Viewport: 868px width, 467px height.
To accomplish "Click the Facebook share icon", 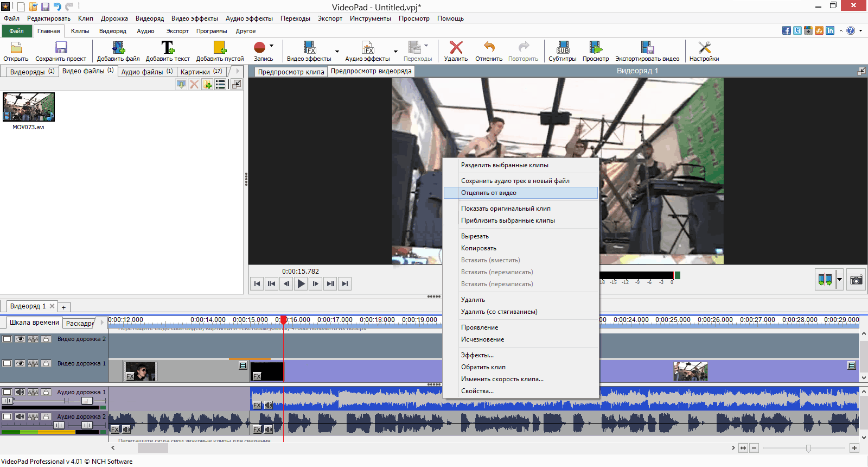I will click(787, 30).
